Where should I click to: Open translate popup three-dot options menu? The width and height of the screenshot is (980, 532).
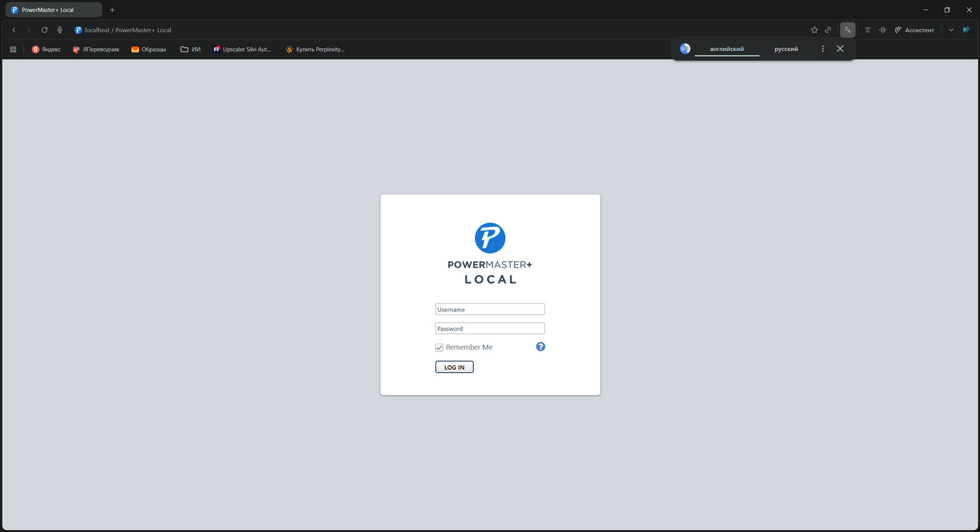point(823,49)
